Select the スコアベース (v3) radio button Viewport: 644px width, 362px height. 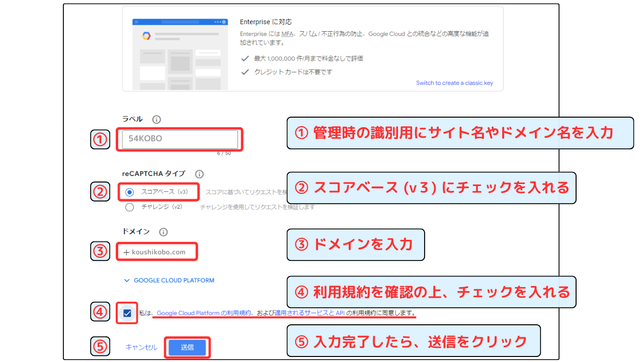coord(130,192)
